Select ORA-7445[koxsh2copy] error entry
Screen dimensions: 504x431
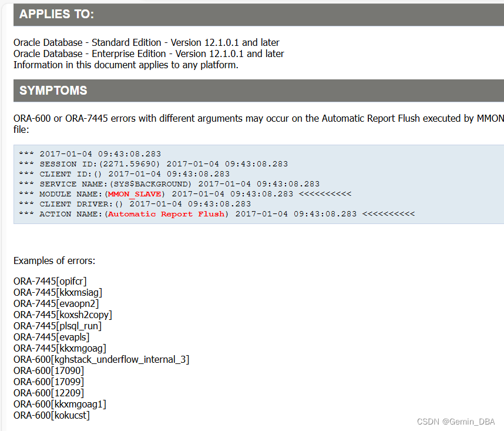pyautogui.click(x=63, y=315)
